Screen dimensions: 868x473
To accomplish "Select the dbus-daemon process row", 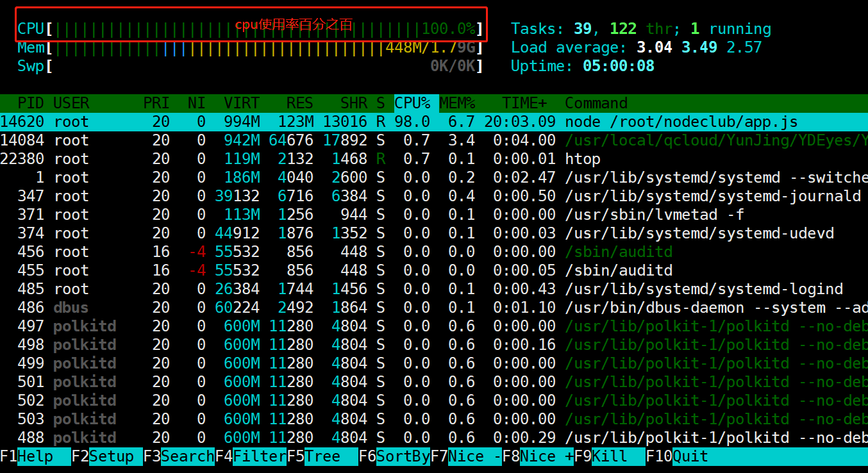I will [x=434, y=308].
